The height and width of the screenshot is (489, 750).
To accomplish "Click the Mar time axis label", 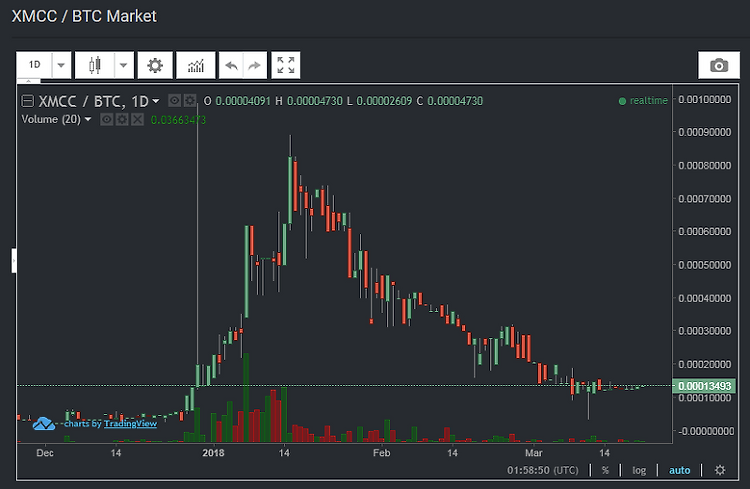I will coord(533,453).
